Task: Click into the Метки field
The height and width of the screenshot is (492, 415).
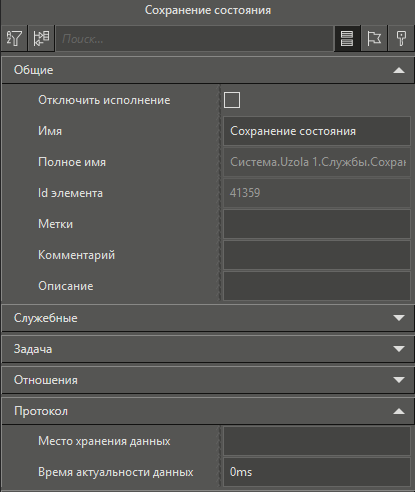Action: pyautogui.click(x=317, y=224)
